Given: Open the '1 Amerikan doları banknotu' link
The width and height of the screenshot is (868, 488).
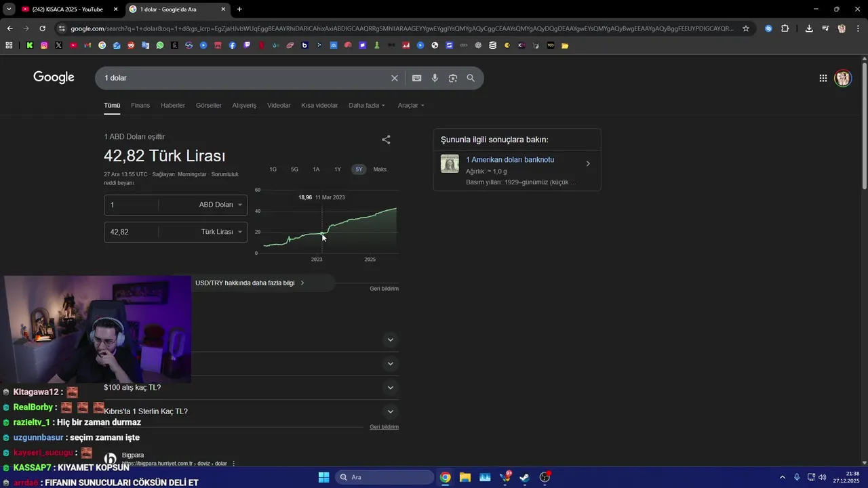Looking at the screenshot, I should 510,160.
